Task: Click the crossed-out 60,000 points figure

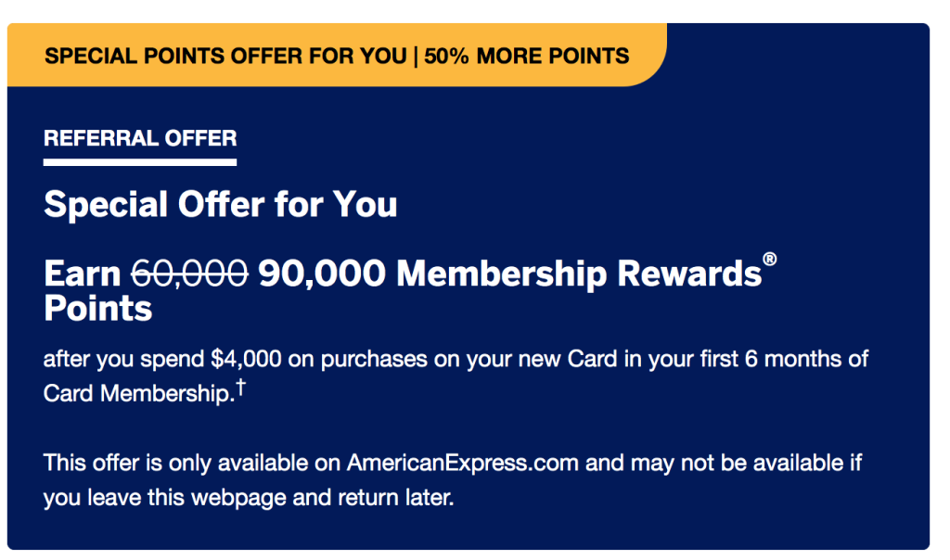Action: point(189,273)
